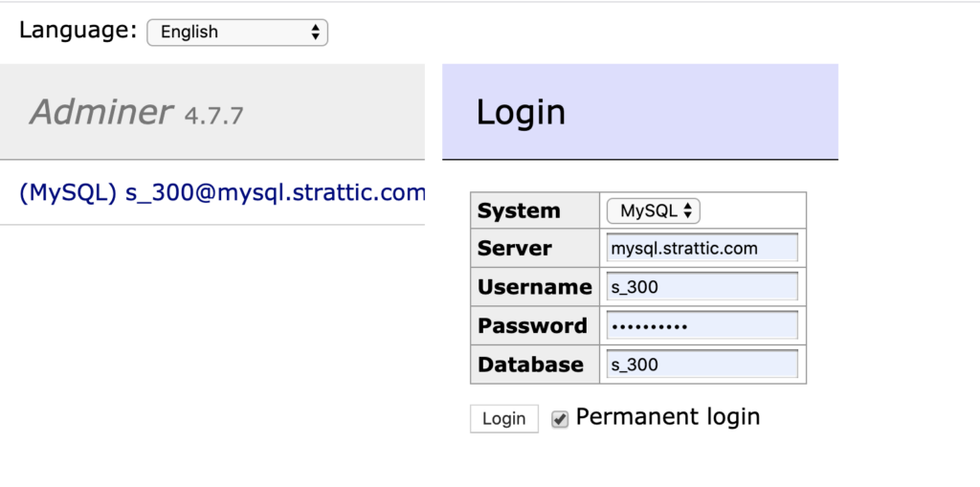The height and width of the screenshot is (487, 980).
Task: Focus the Server field with mysql.strattic.com
Action: [x=702, y=248]
